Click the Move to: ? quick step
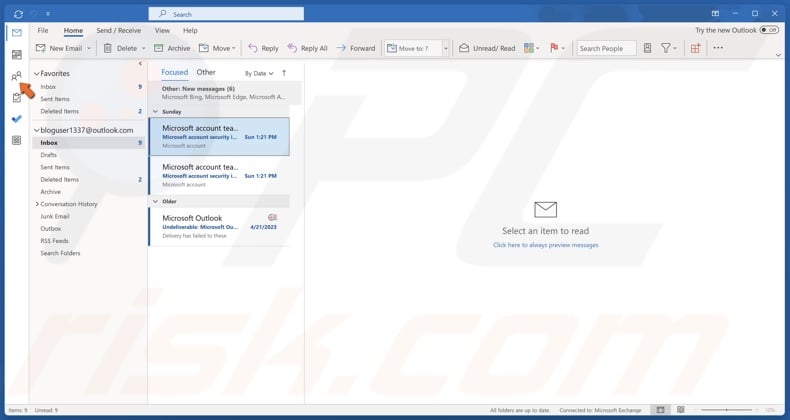Image resolution: width=790 pixels, height=420 pixels. [413, 48]
